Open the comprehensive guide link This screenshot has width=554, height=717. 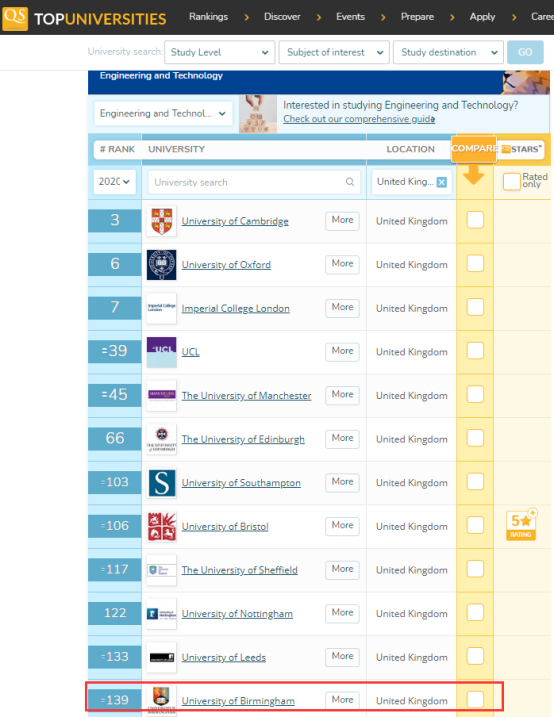(359, 119)
